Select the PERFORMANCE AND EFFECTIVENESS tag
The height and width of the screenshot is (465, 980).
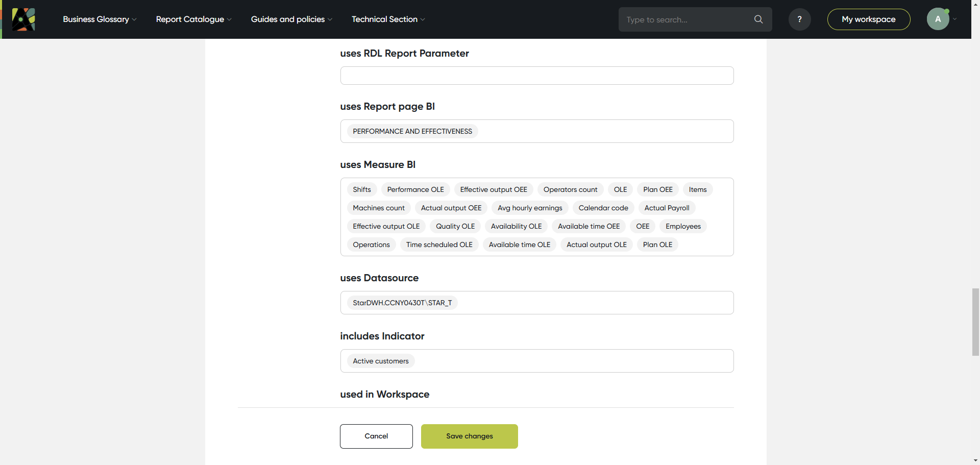(x=412, y=131)
